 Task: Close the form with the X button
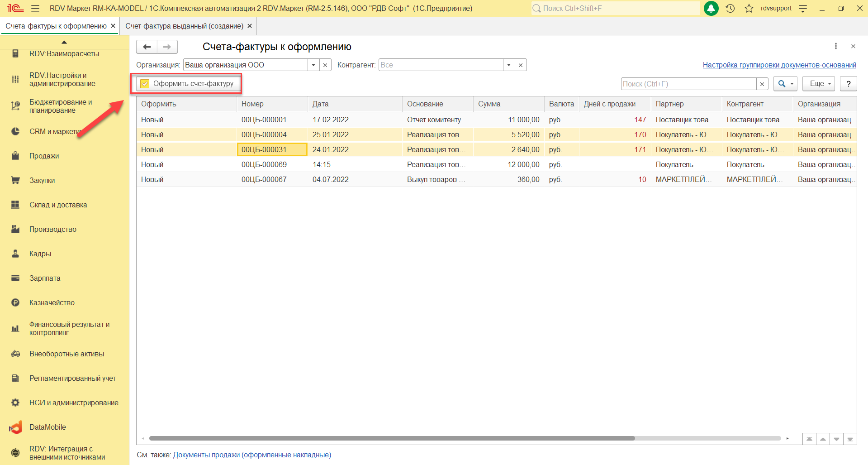853,46
